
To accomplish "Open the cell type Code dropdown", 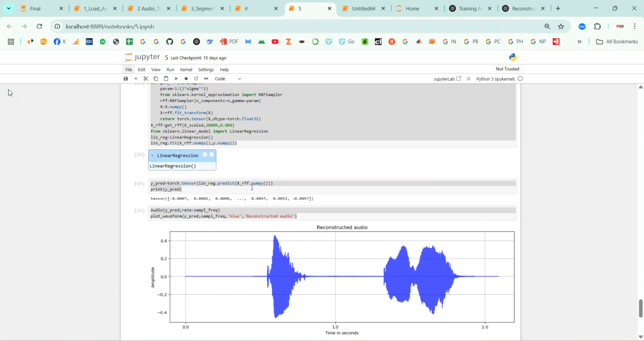I will [x=228, y=79].
